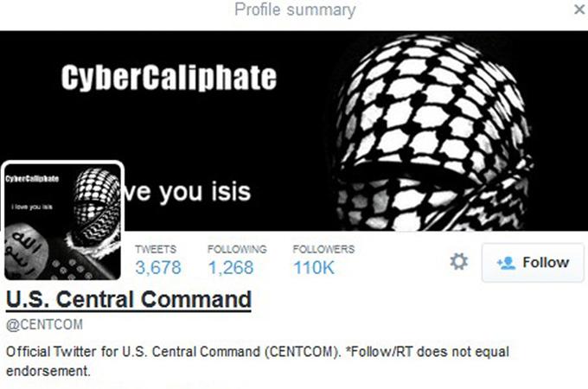Click the Profile summary heading

click(295, 10)
